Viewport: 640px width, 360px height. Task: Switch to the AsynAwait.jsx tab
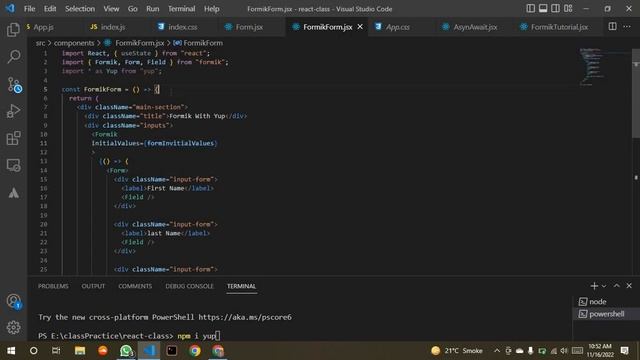(475, 27)
